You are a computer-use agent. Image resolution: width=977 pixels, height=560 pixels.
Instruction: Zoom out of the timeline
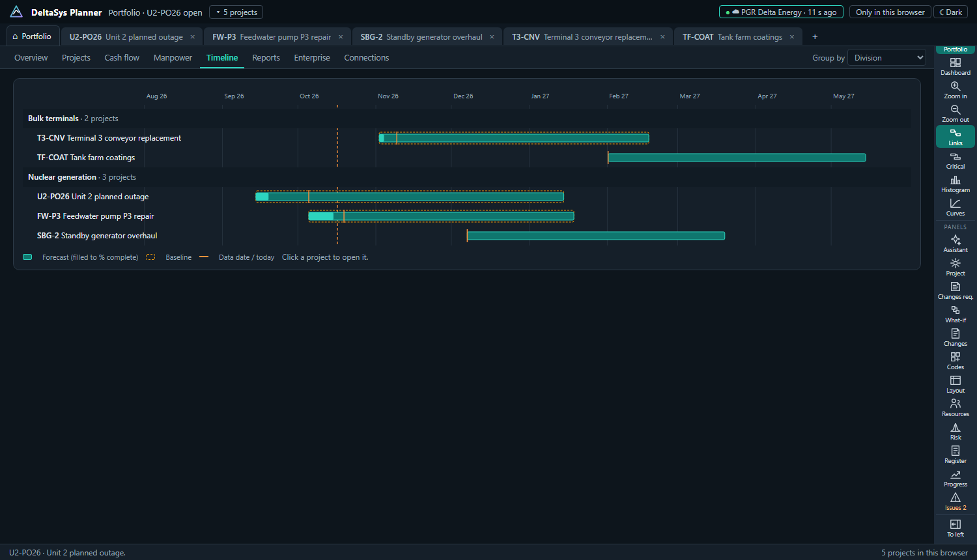(x=956, y=113)
